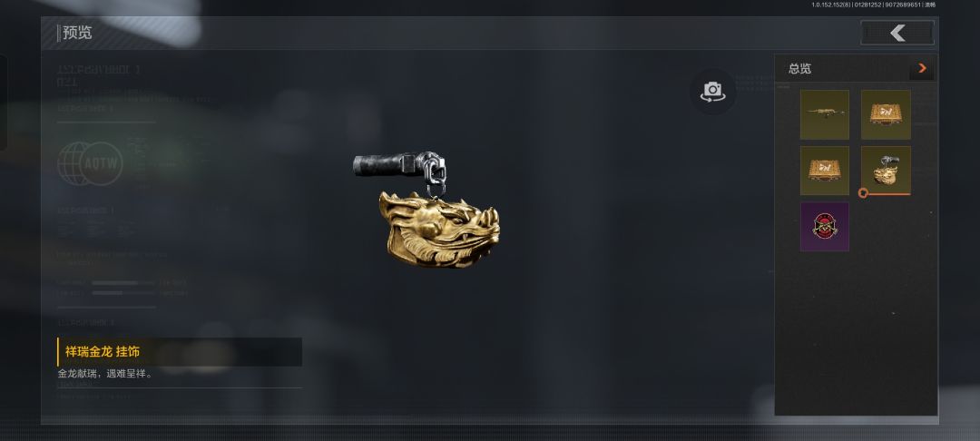The height and width of the screenshot is (441, 980).
Task: Click the version number text at top
Action: [873, 5]
